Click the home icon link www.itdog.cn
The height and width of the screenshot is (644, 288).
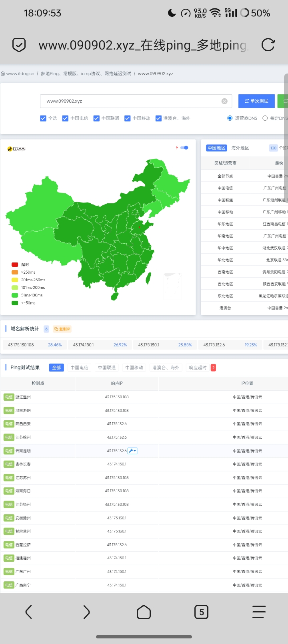tap(18, 74)
